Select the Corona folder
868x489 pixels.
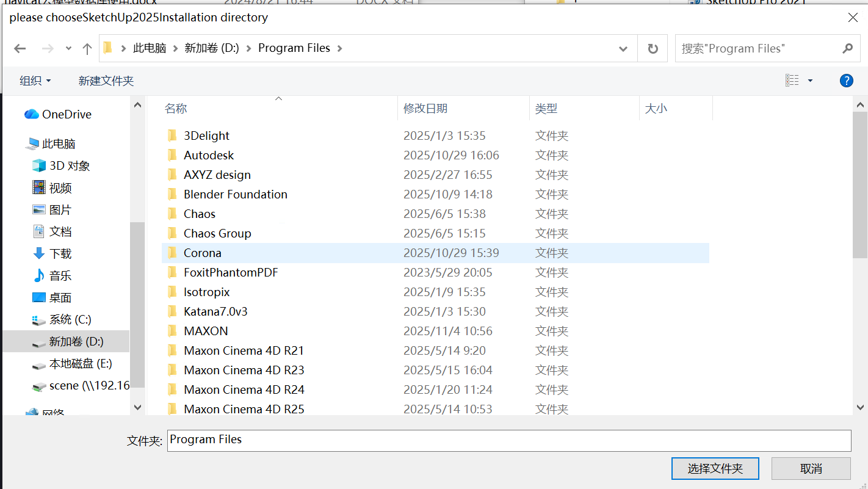tap(435, 253)
